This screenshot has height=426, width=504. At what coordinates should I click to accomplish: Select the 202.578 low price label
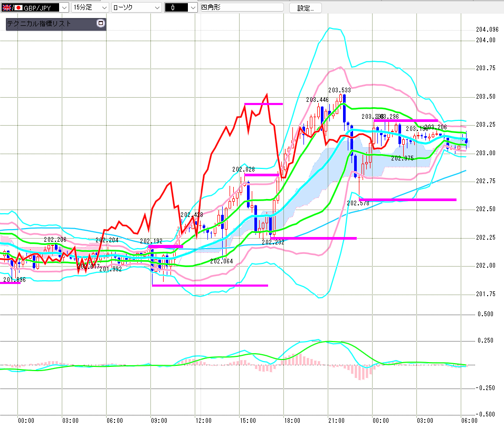[358, 203]
